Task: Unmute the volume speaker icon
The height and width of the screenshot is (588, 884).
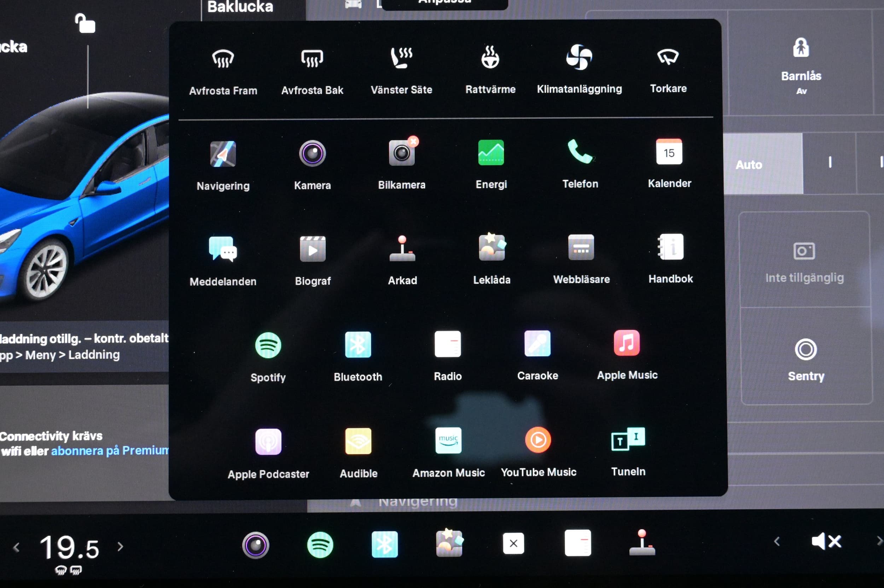Action: (826, 541)
